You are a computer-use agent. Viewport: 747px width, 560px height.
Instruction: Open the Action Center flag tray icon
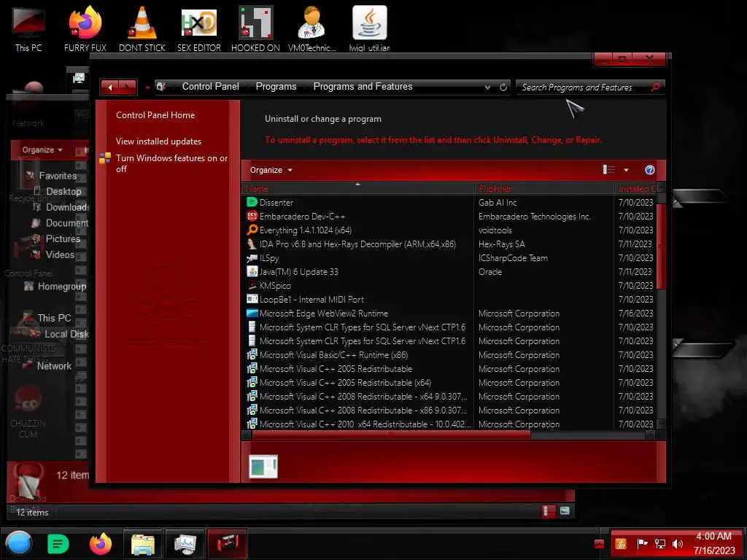click(x=642, y=543)
